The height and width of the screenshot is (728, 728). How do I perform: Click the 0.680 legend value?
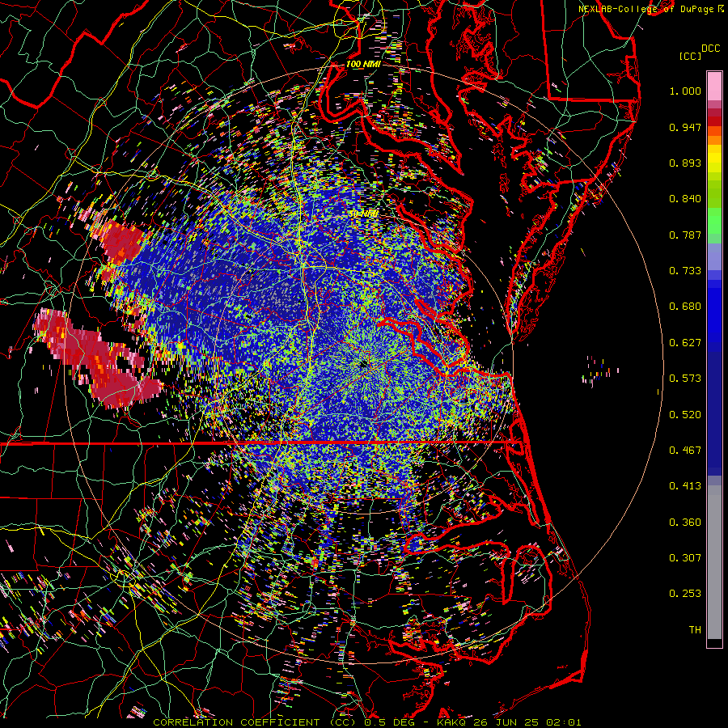685,307
